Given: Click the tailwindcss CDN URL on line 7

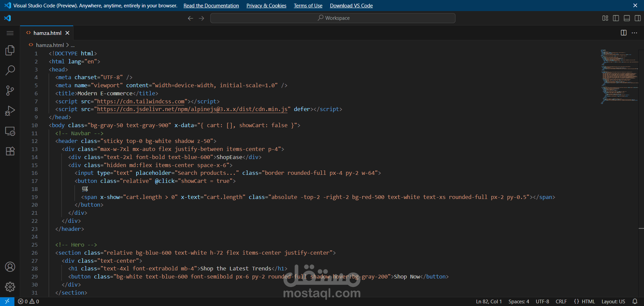Looking at the screenshot, I should click(141, 101).
